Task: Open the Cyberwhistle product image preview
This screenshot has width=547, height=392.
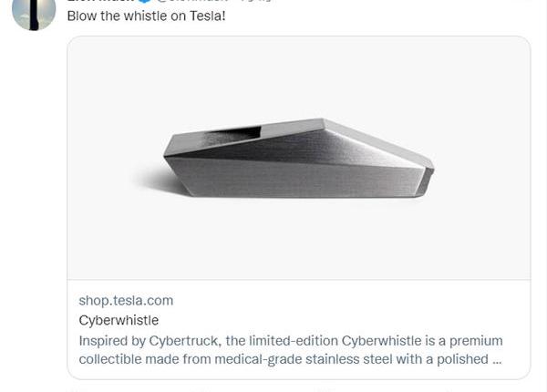Action: (299, 158)
